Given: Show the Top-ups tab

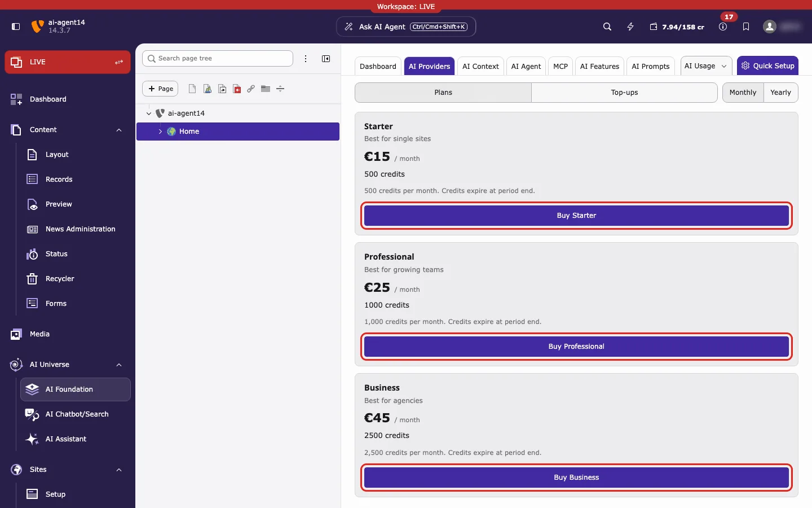Looking at the screenshot, I should tap(624, 93).
